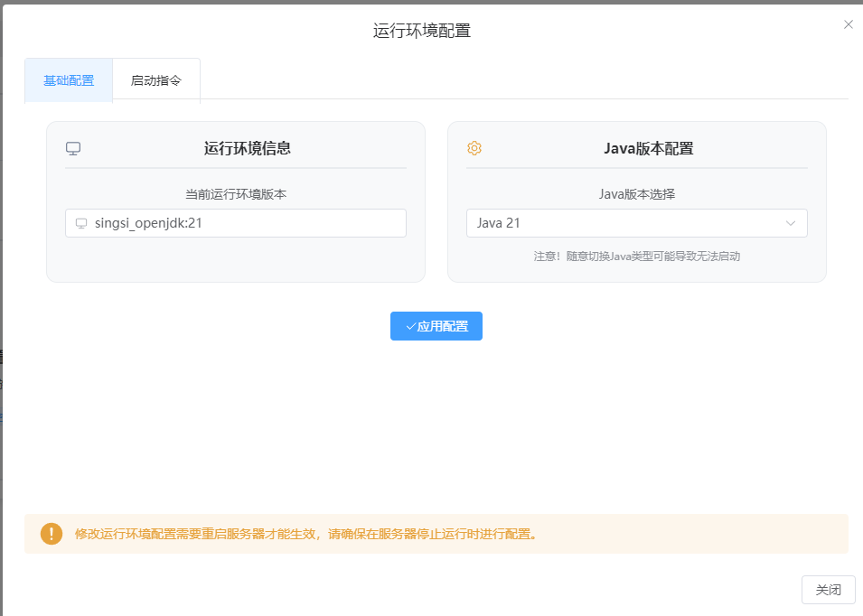Click the Java版本选择 label
863x616 pixels.
(636, 194)
